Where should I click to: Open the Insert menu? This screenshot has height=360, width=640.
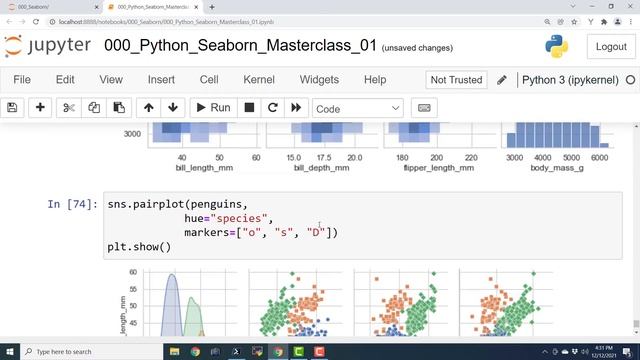pyautogui.click(x=161, y=80)
